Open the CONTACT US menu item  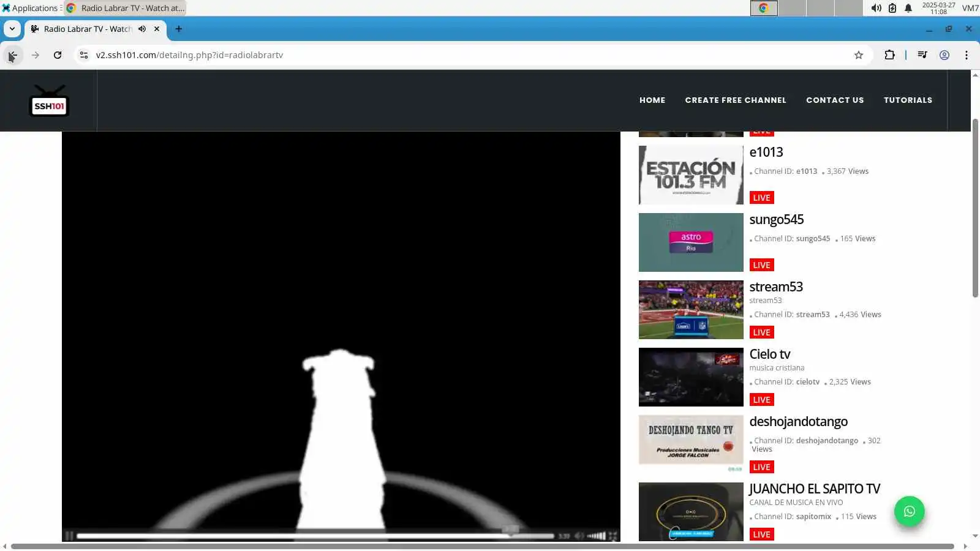coord(835,100)
